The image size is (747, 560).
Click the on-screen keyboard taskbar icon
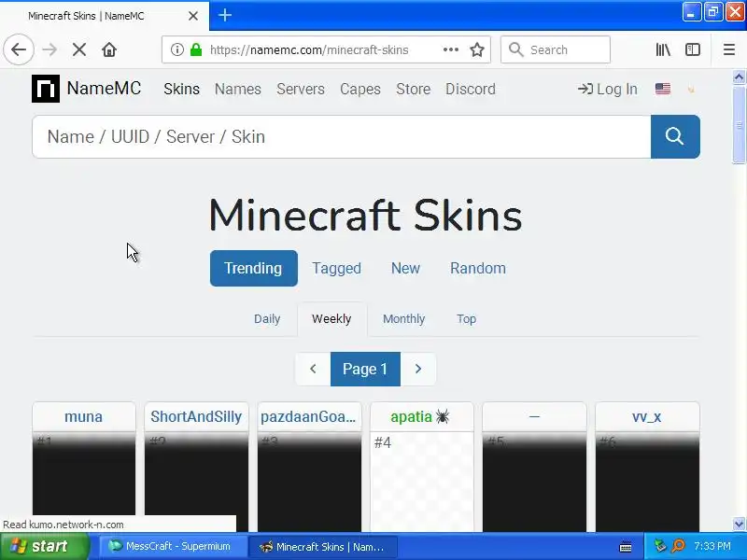click(626, 547)
